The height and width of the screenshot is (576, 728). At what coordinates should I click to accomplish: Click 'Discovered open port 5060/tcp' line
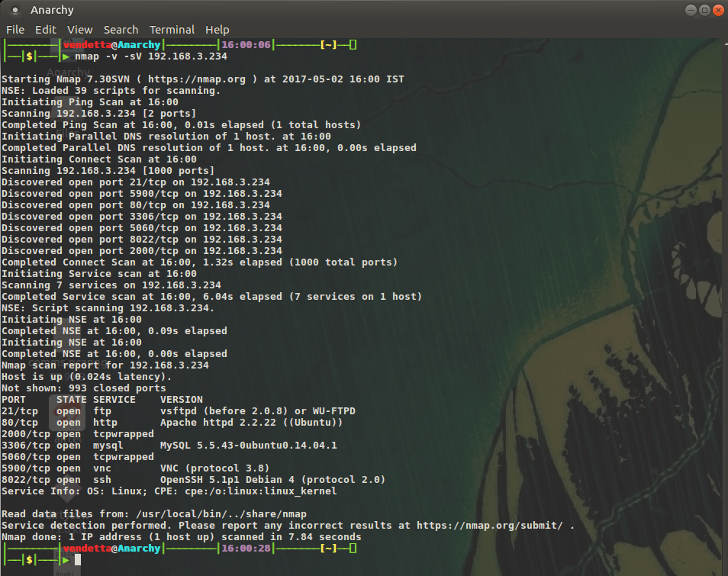[142, 228]
